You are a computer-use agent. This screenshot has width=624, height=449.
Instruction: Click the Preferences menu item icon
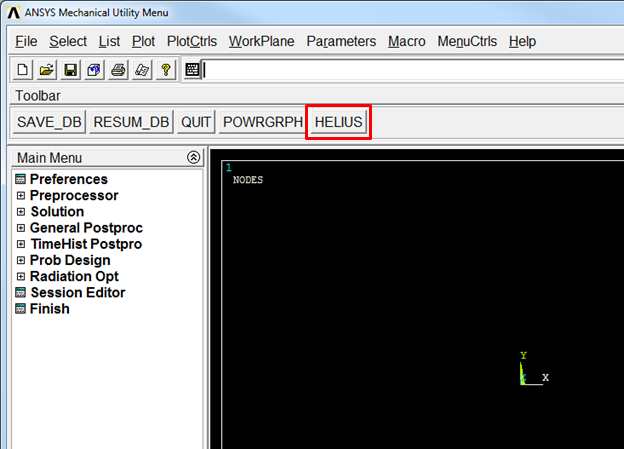click(20, 179)
